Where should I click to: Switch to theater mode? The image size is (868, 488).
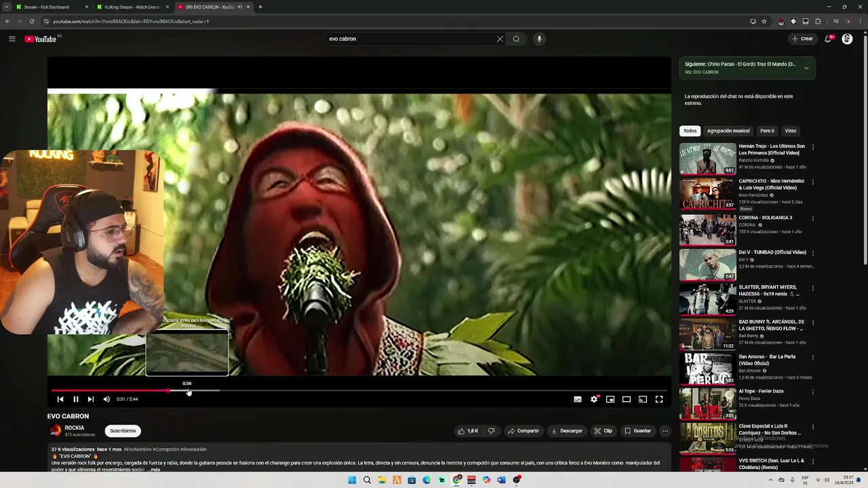[627, 399]
